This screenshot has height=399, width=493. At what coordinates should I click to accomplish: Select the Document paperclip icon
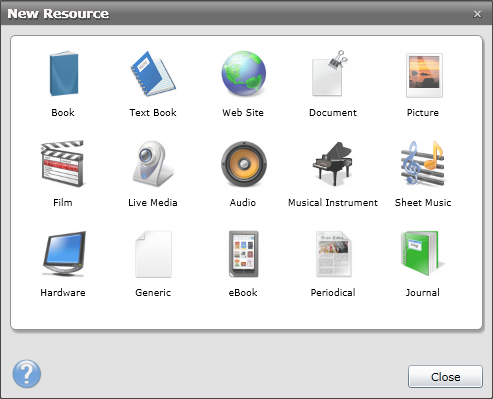330,74
